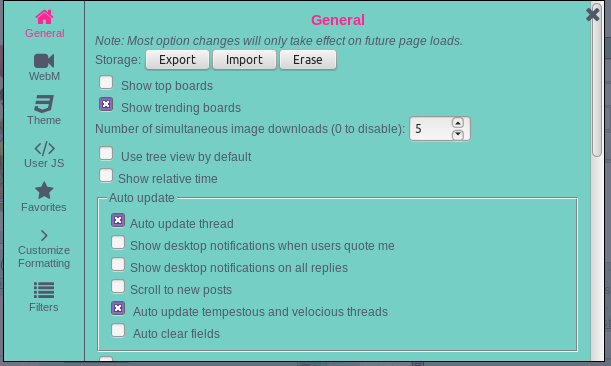This screenshot has width=611, height=366.
Task: Open User JS code icon
Action: (x=44, y=149)
